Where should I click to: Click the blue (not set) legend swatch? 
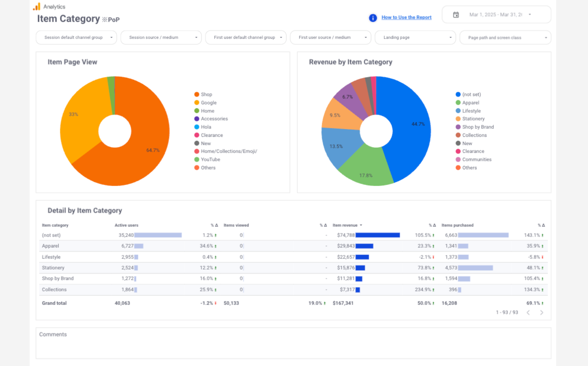[458, 94]
